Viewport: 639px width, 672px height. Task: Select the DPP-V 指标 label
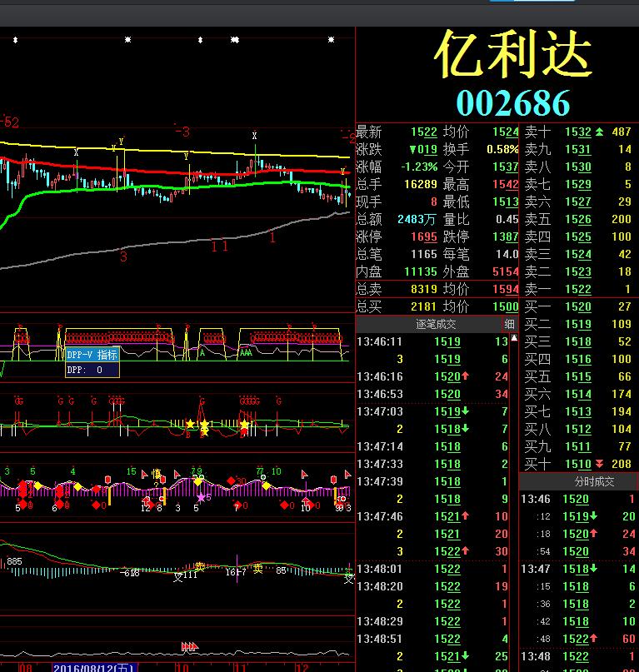[x=92, y=355]
